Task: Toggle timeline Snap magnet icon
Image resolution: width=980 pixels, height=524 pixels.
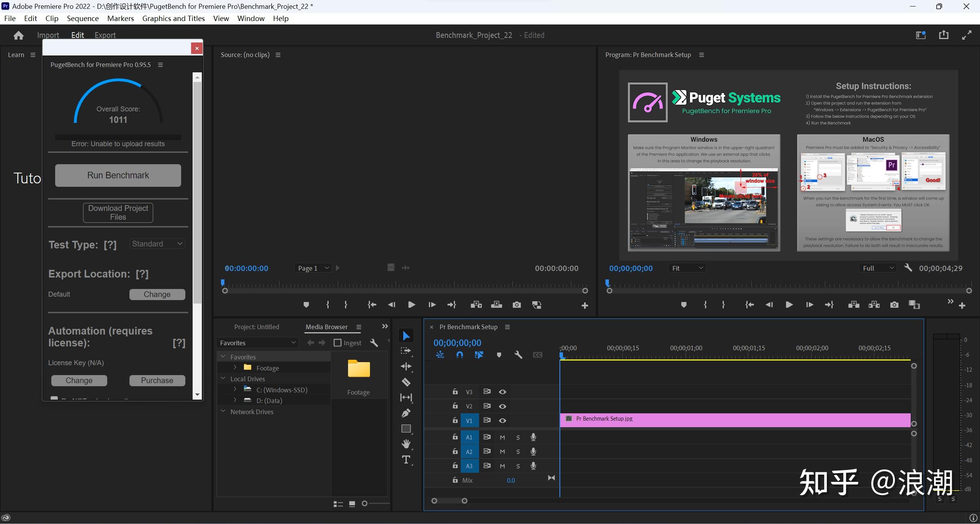Action: 460,355
